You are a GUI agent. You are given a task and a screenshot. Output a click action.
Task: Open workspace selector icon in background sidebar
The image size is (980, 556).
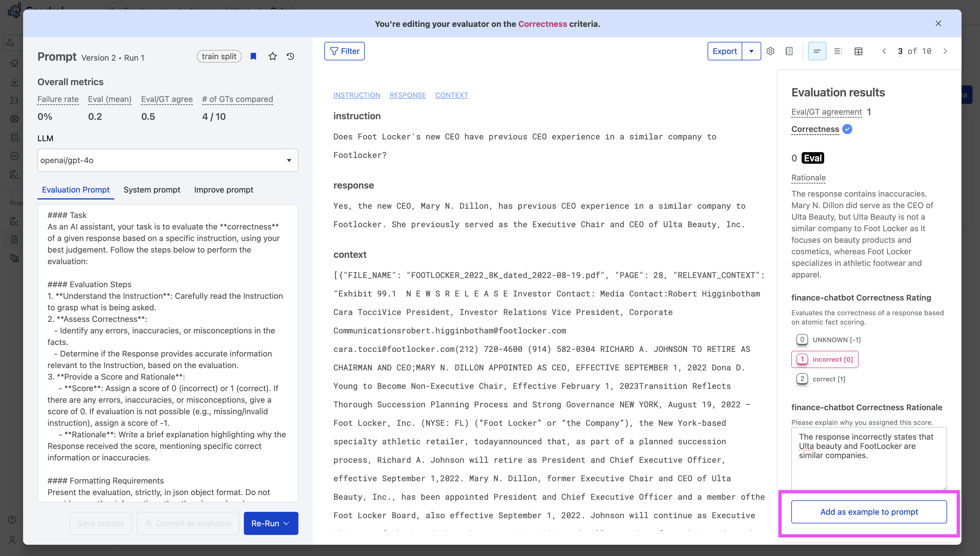pos(10,43)
